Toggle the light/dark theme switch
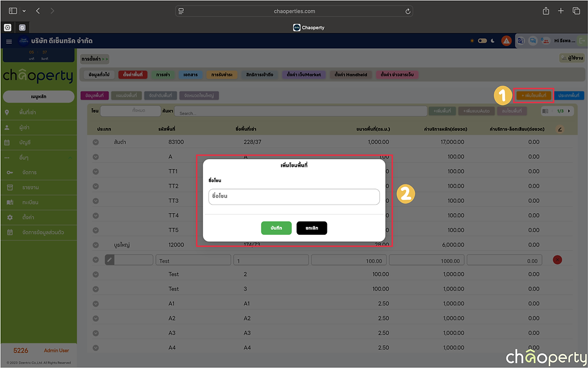The height and width of the screenshot is (368, 588). [482, 40]
